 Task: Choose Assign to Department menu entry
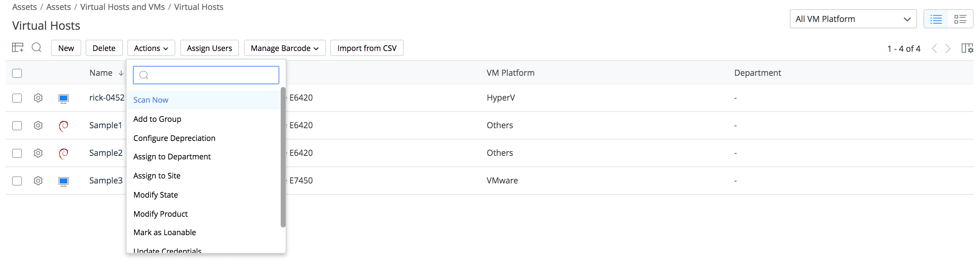coord(172,157)
